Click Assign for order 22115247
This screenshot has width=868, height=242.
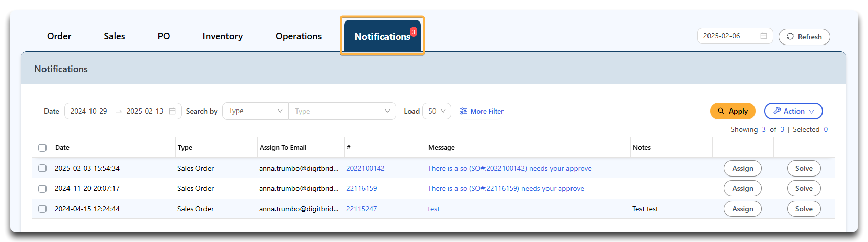(743, 209)
